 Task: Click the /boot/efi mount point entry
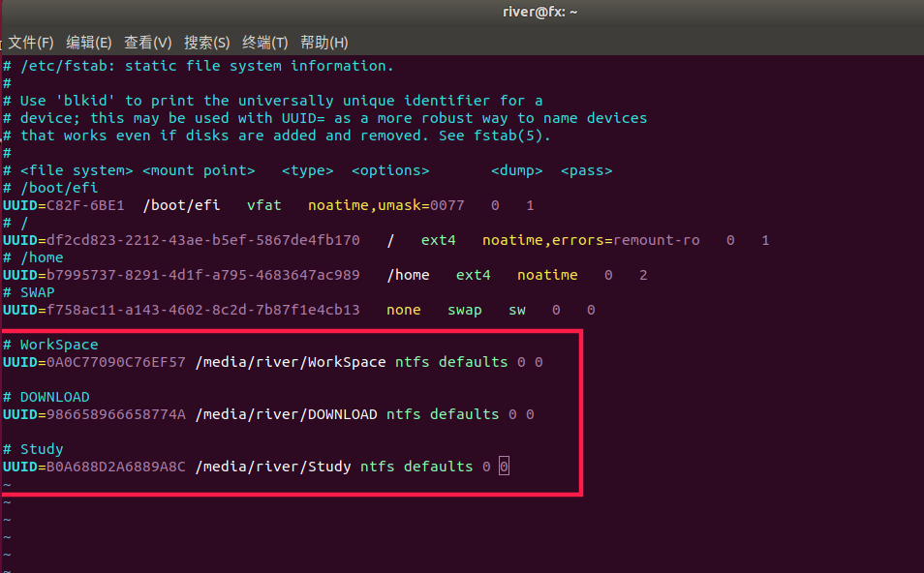[181, 205]
